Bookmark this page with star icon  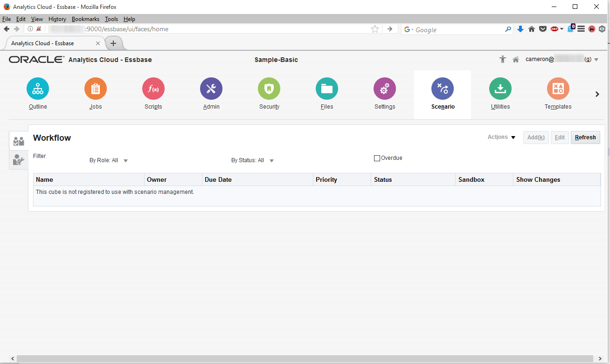click(374, 29)
